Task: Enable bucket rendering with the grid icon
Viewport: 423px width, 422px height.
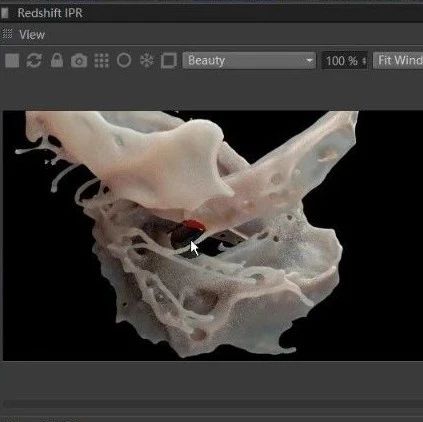Action: [101, 61]
